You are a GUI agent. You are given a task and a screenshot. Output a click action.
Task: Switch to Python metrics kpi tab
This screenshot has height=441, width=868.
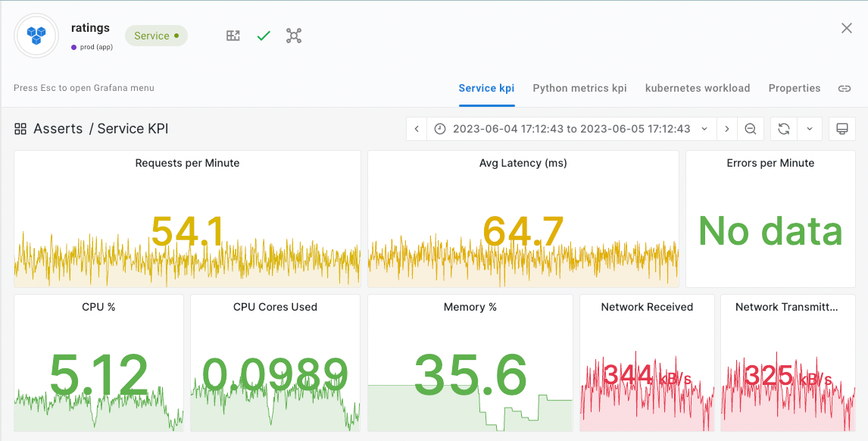[x=579, y=88]
